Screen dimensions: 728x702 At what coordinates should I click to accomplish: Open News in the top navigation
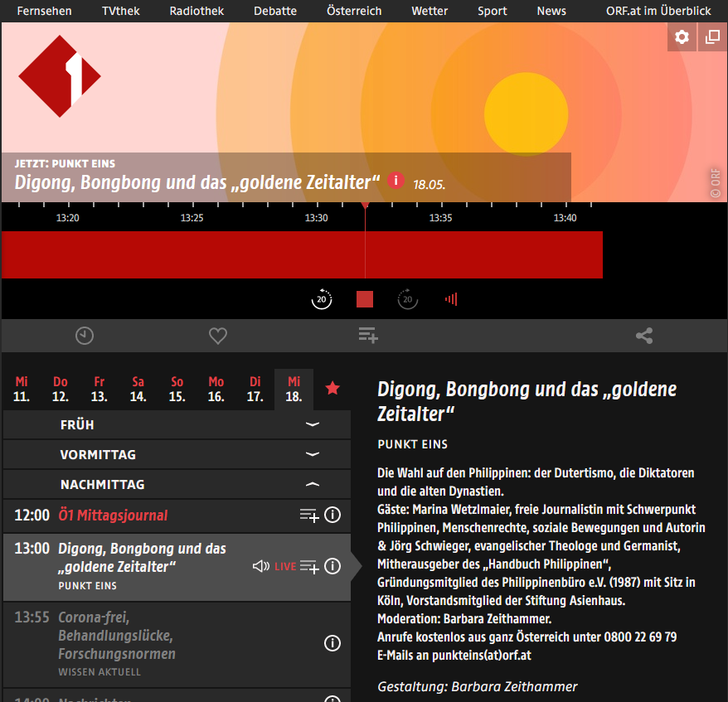[551, 11]
